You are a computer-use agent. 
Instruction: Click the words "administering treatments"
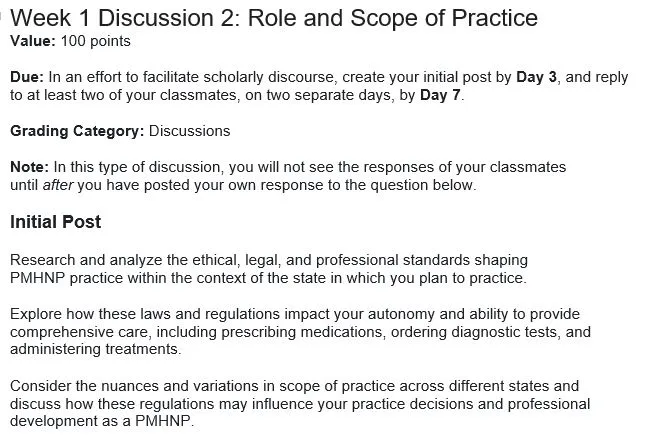(x=94, y=349)
